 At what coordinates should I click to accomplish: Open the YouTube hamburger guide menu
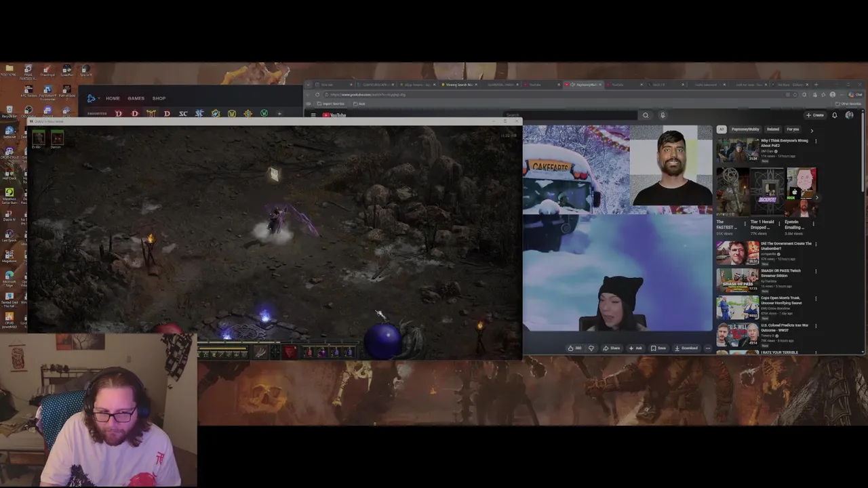coord(313,115)
